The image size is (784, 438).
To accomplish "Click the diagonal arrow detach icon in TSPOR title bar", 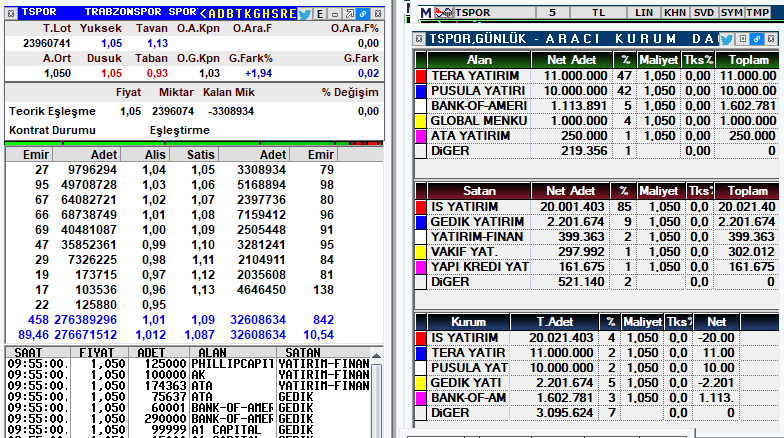I will 350,14.
